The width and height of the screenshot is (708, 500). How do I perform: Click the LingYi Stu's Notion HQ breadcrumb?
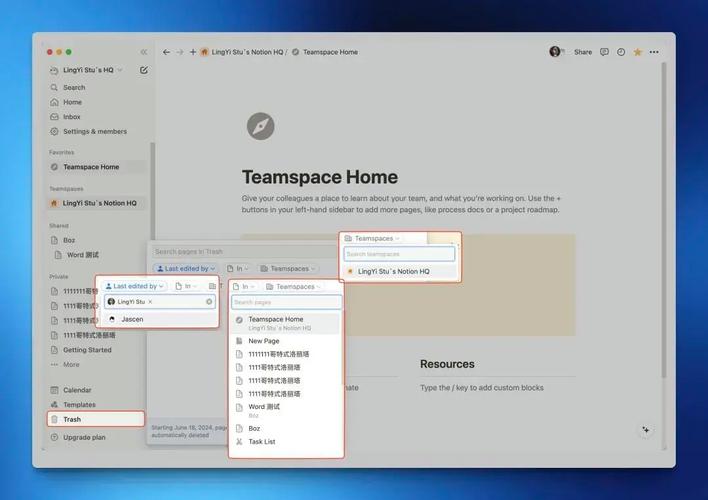(x=243, y=52)
